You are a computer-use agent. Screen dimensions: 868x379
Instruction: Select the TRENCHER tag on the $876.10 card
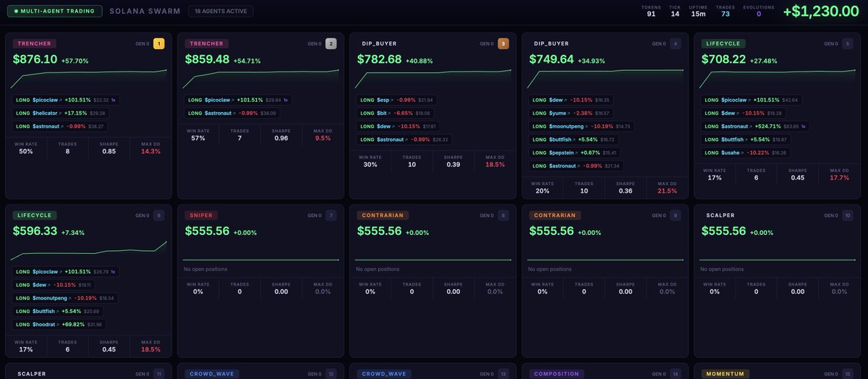coord(35,43)
